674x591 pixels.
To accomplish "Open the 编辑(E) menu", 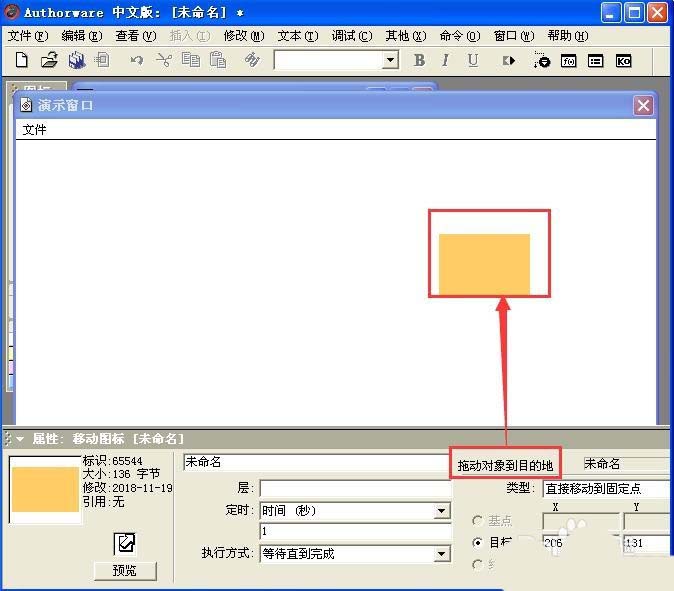I will [82, 36].
